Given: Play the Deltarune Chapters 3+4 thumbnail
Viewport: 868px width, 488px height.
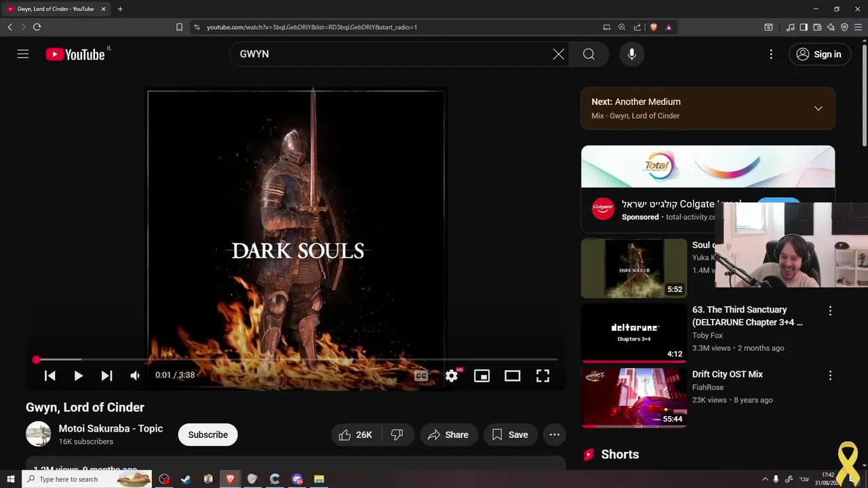Looking at the screenshot, I should [x=634, y=332].
